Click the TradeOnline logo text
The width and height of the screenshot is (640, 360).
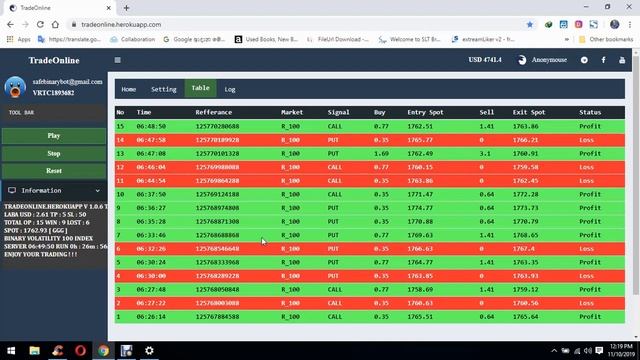[x=54, y=60]
